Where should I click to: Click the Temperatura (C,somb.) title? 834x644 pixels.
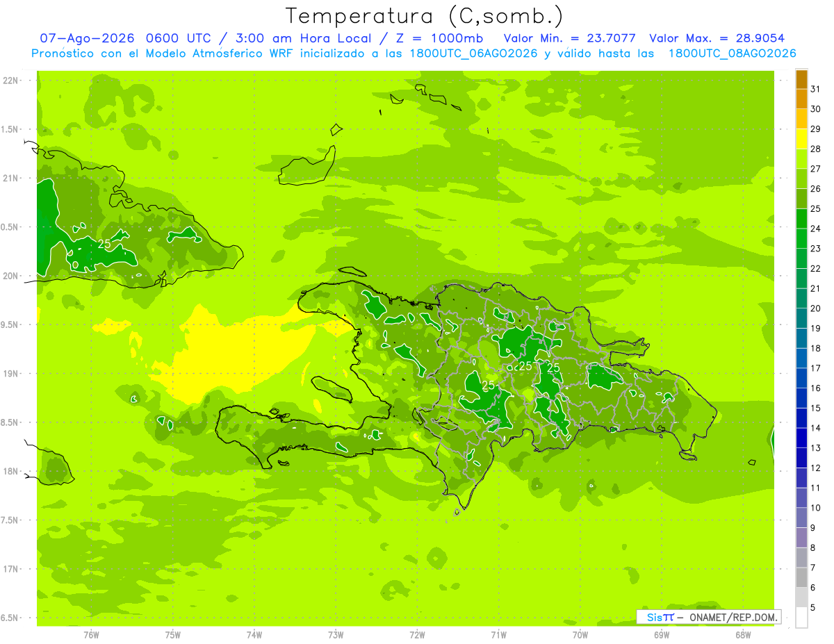point(425,16)
